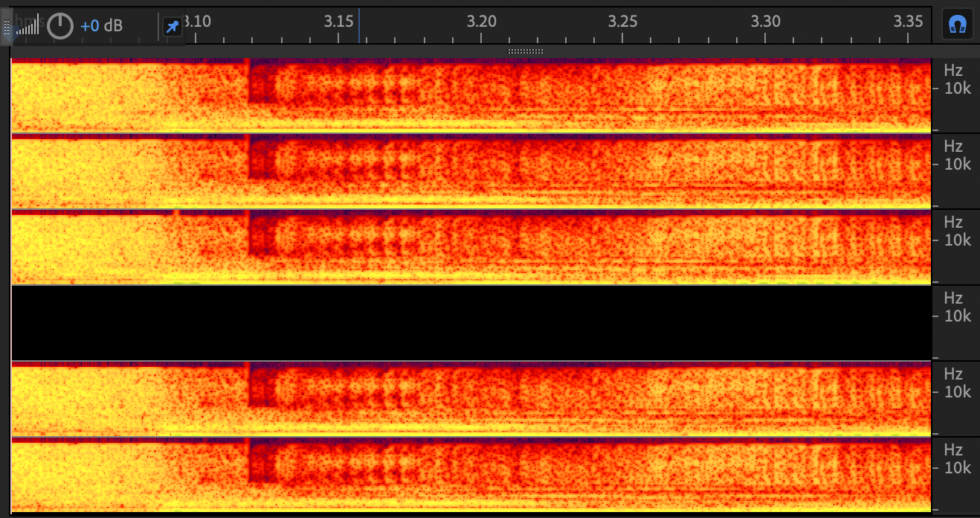Click the bottom channel's Hz 10k scale
The image size is (980, 518).
click(955, 459)
